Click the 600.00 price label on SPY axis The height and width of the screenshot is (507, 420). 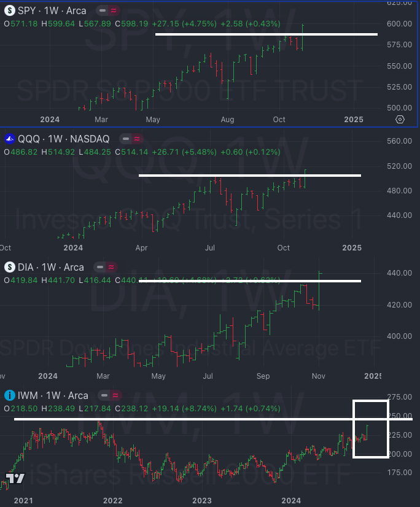click(x=399, y=24)
